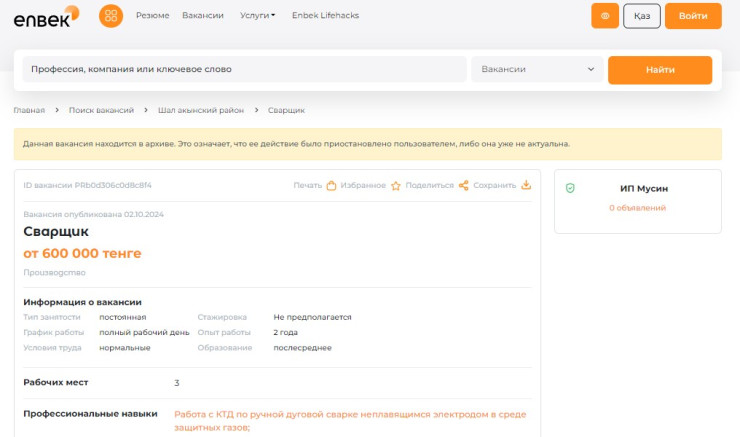Go to Вакансии in the top navigation

tap(204, 16)
